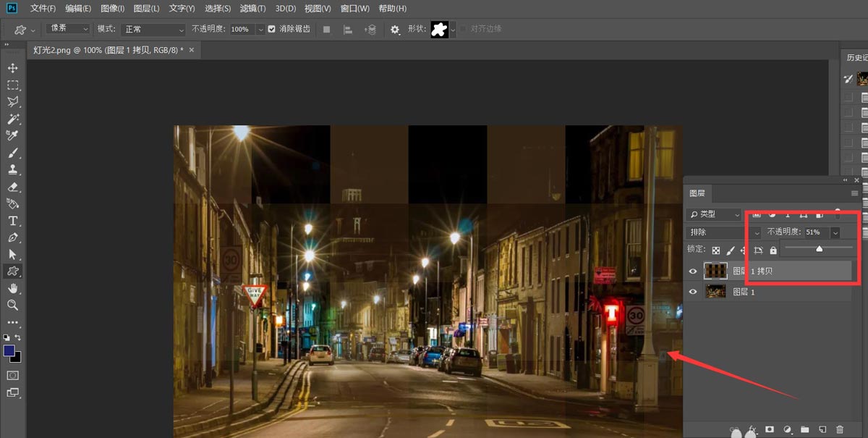Hide the 图层 1 拷贝 layer
This screenshot has height=438, width=868.
click(x=694, y=271)
